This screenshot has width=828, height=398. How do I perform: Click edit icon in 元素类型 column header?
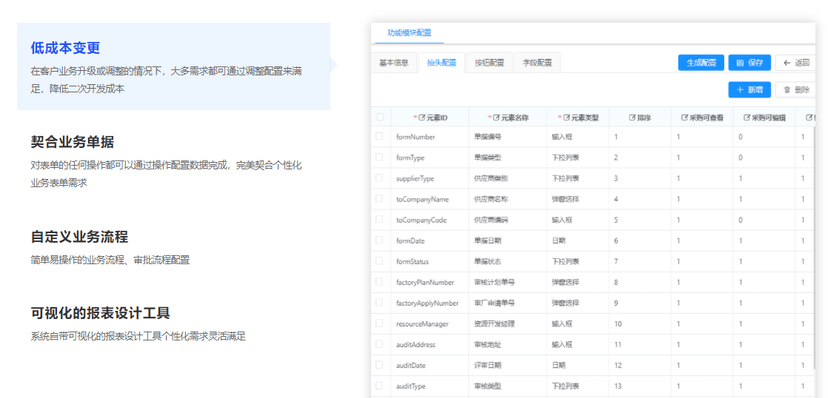[x=566, y=118]
